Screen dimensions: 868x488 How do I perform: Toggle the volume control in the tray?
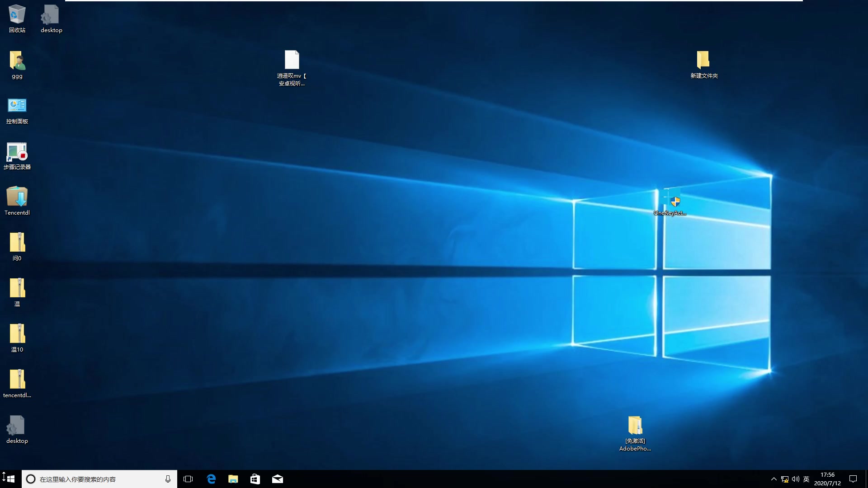click(x=796, y=479)
